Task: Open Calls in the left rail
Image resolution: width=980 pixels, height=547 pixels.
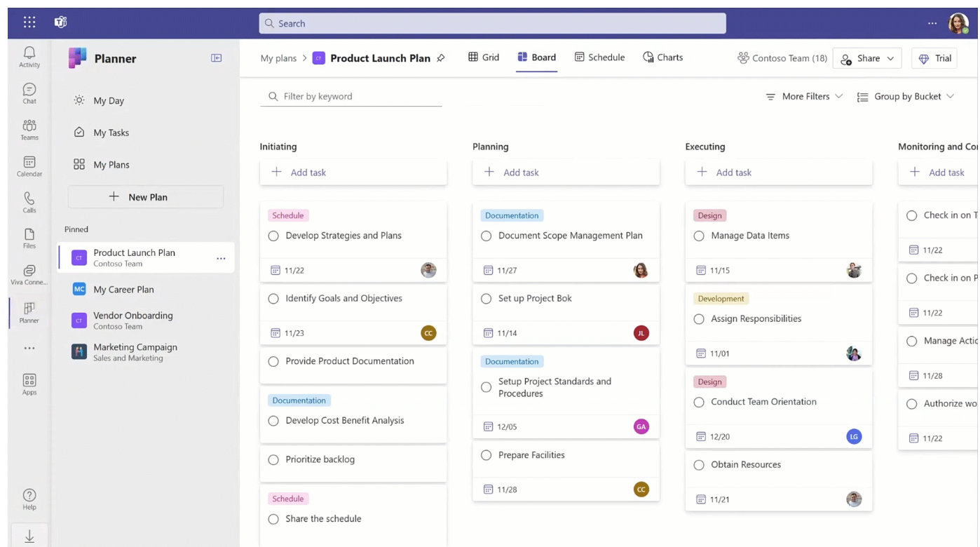Action: pos(29,203)
